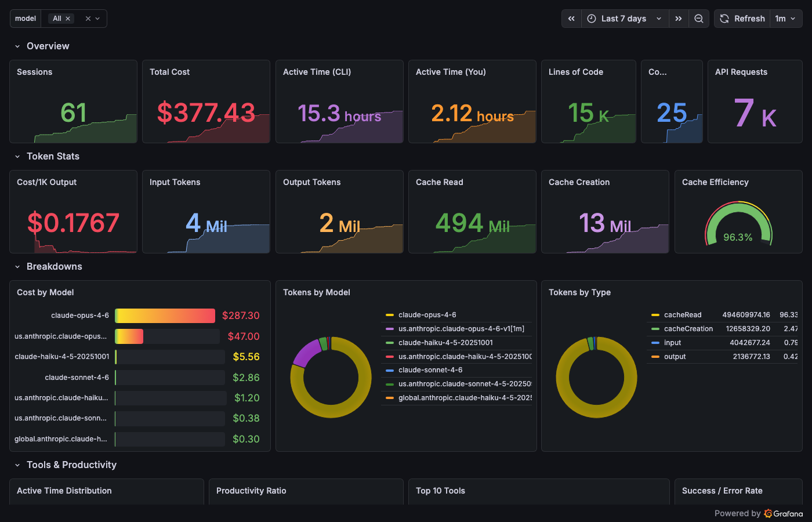Click the Sessions panel title
This screenshot has height=522, width=812.
pyautogui.click(x=34, y=71)
